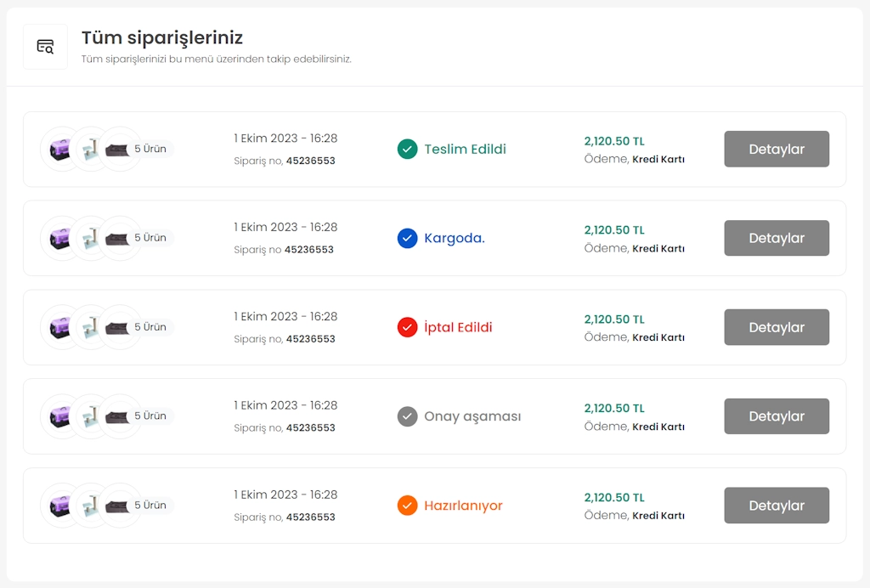Open Detaylar for the Kargoda order
This screenshot has height=588, width=870.
(x=777, y=238)
